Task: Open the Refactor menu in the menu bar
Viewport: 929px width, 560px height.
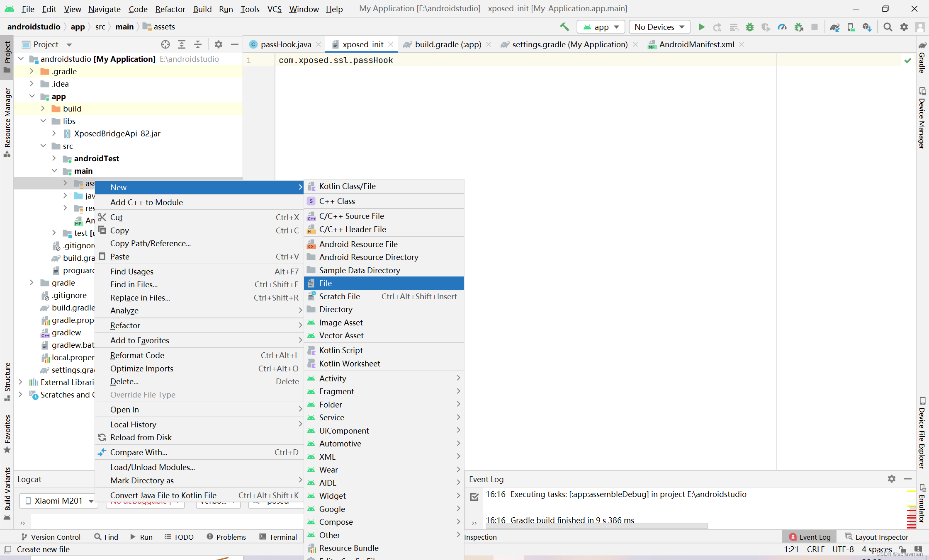Action: pyautogui.click(x=170, y=9)
